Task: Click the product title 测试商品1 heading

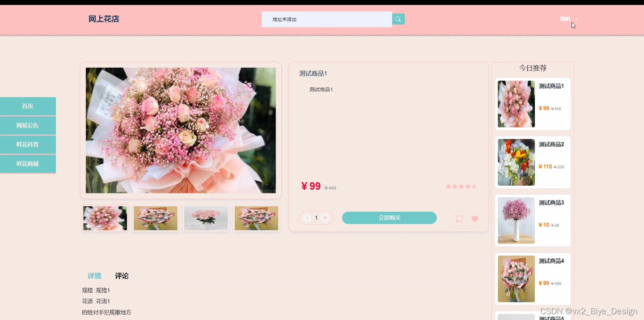Action: pyautogui.click(x=313, y=73)
